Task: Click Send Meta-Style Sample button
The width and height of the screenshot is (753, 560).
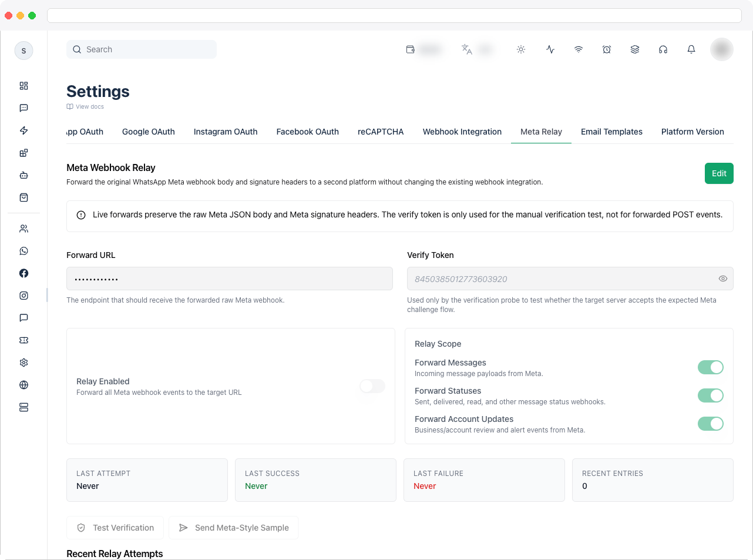Action: tap(234, 528)
